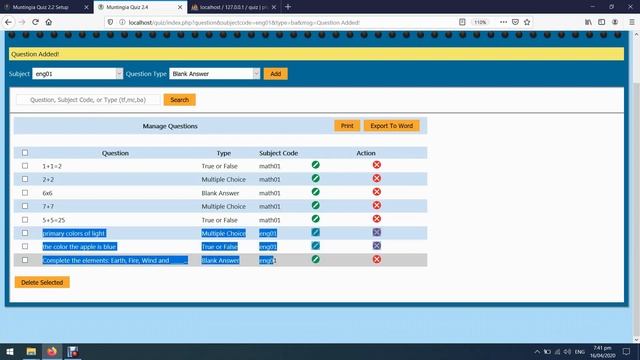The image size is (640, 360).
Task: Delete the Complete the elements question
Action: click(x=377, y=259)
